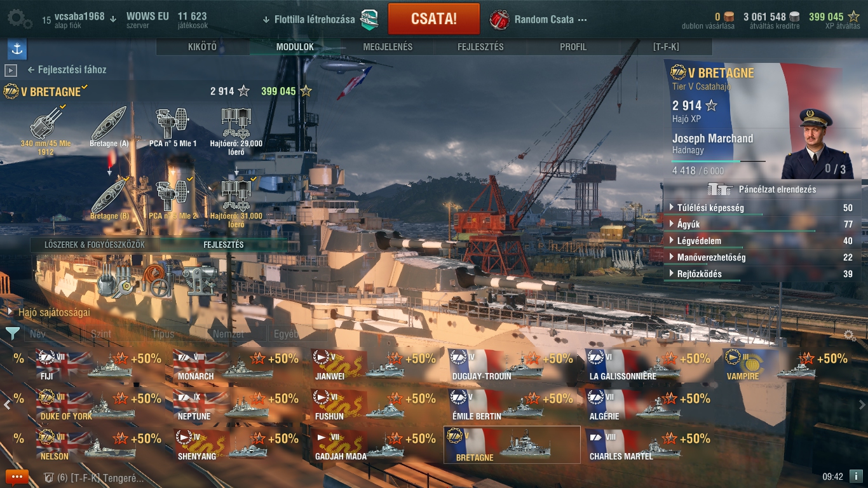Open the settings gear menu

point(20,18)
